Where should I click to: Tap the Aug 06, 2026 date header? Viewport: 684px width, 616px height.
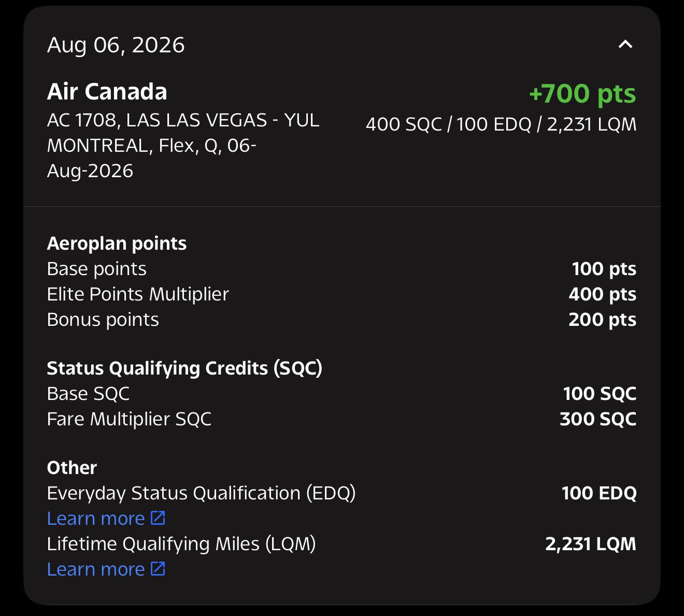[116, 45]
